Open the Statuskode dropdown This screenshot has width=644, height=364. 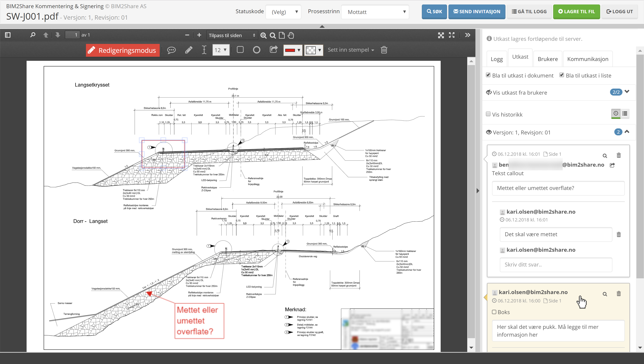tap(283, 12)
